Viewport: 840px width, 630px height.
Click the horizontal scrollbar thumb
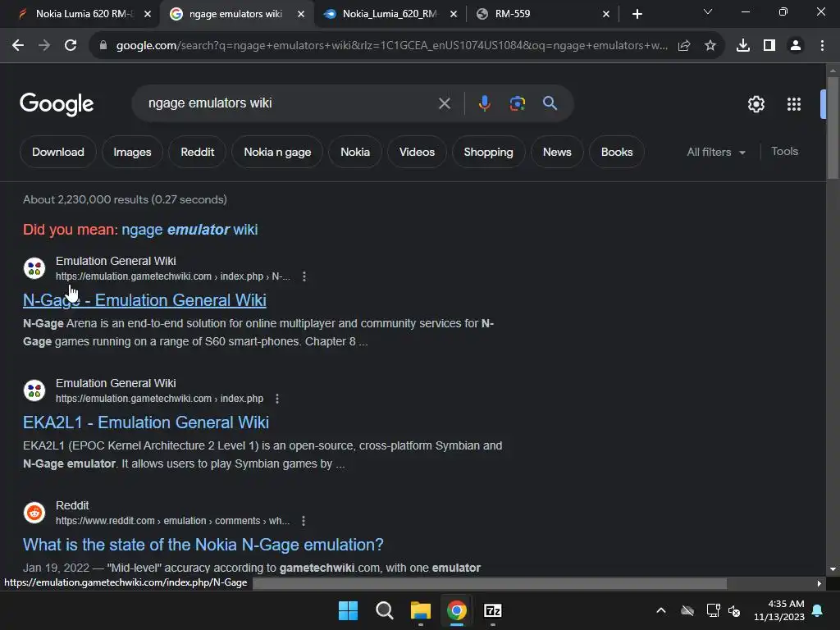[490, 583]
